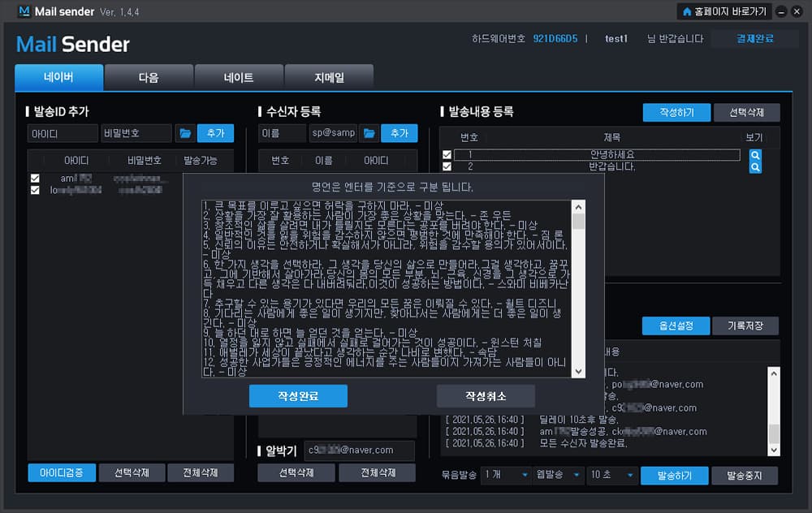Viewport: 812px width, 513px height.
Task: Select message row titled 반갑습니다.
Action: click(x=597, y=166)
